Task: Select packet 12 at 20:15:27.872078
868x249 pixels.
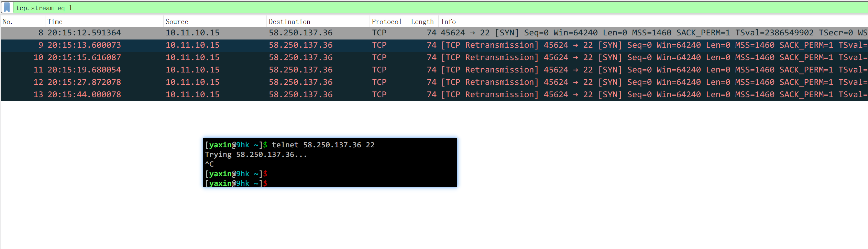Action: 434,82
